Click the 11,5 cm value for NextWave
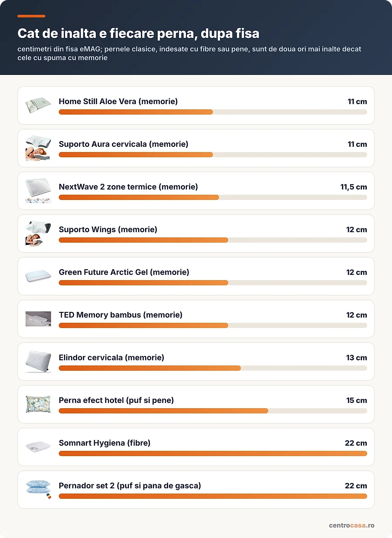This screenshot has width=392, height=538. click(354, 187)
